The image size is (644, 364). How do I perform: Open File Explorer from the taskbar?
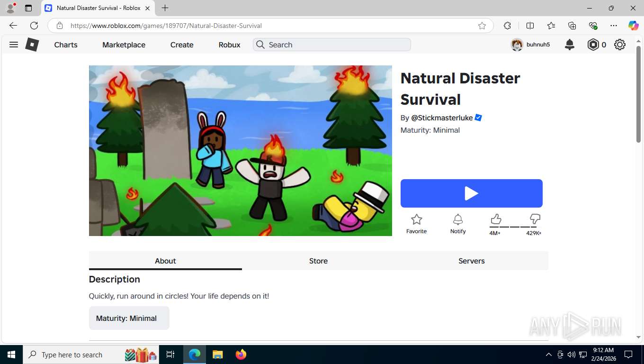point(217,355)
